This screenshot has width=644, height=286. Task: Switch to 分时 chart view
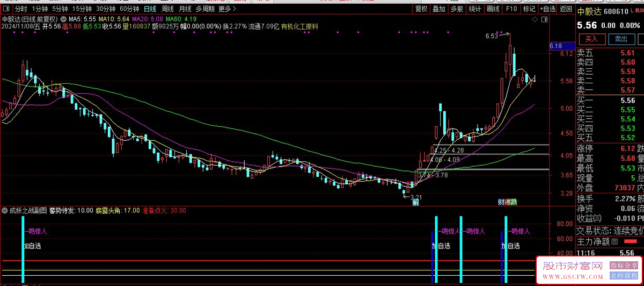tap(20, 9)
